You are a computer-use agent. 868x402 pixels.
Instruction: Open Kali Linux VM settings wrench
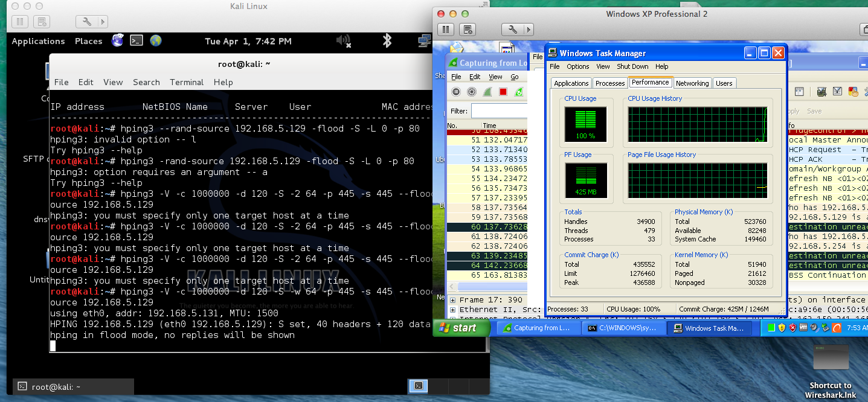(86, 22)
